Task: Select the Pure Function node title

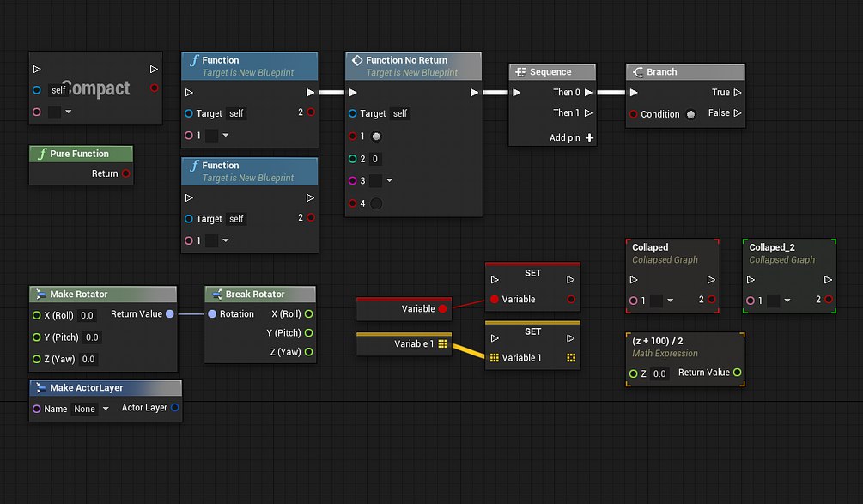Action: point(79,154)
